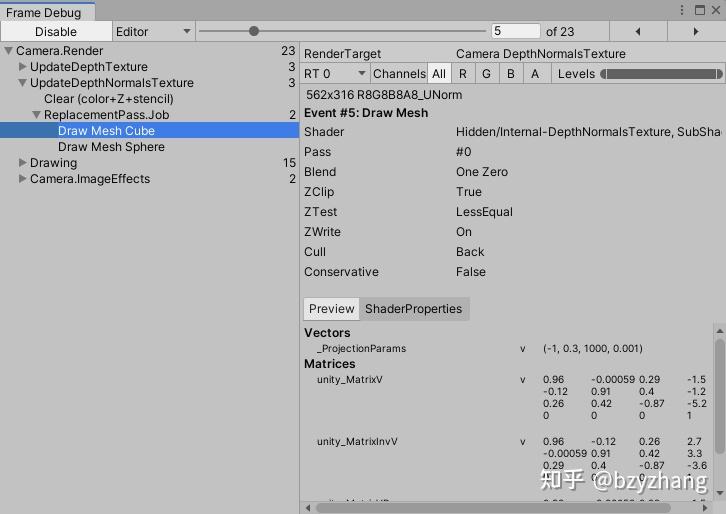The height and width of the screenshot is (514, 726).
Task: Open the window options kebab menu
Action: point(682,10)
